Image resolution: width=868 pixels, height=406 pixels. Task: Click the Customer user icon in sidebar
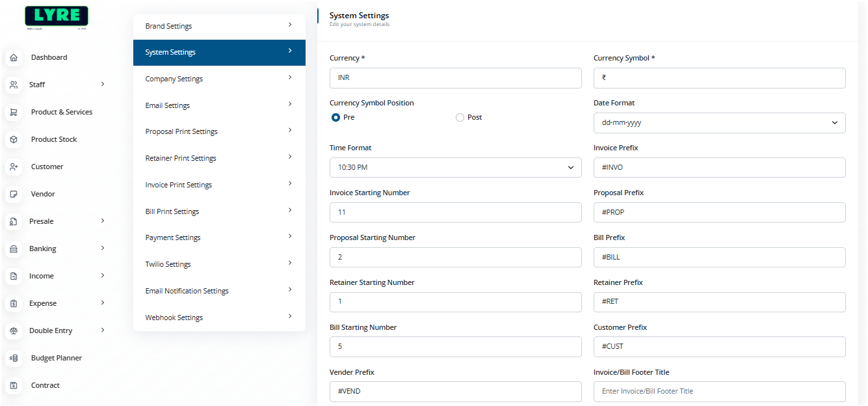pos(14,167)
